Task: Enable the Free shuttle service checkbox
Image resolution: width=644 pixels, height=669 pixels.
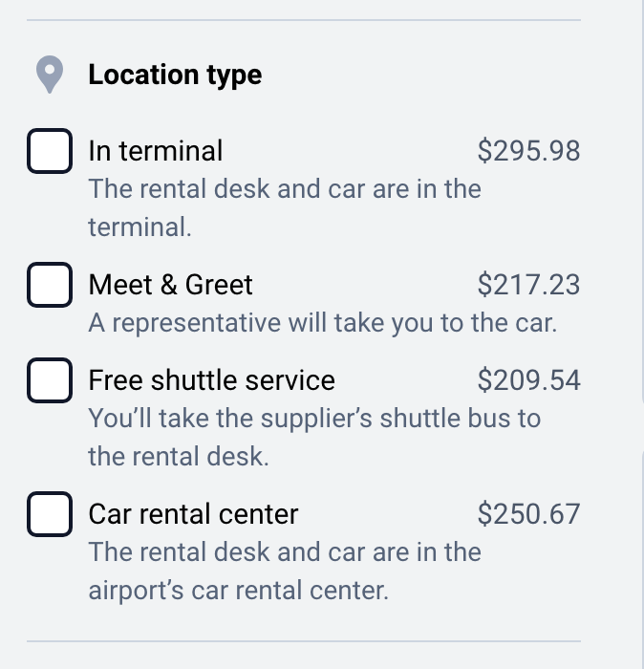Action: (49, 380)
